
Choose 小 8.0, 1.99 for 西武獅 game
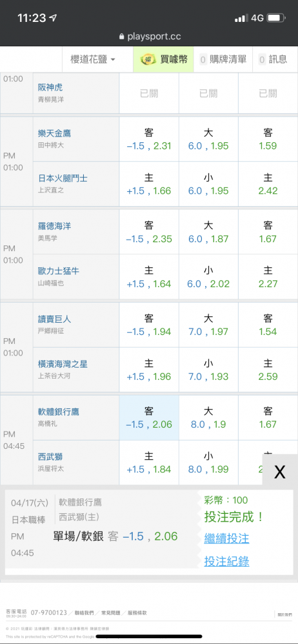click(209, 463)
